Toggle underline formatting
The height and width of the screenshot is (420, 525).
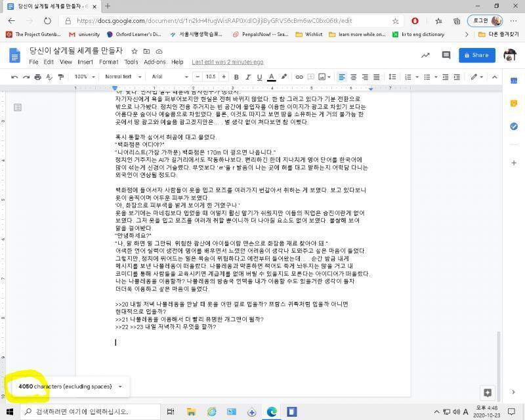click(259, 77)
